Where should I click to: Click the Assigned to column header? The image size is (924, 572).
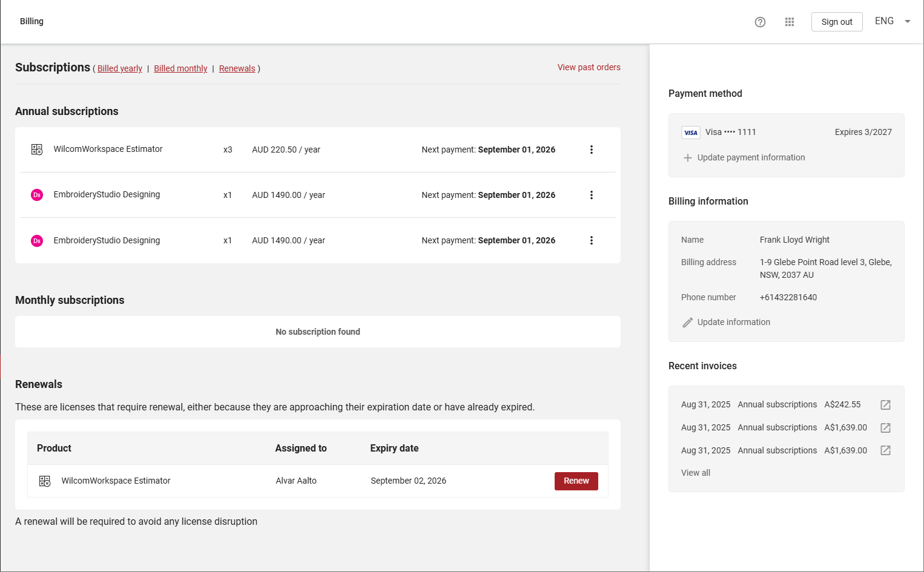[301, 448]
